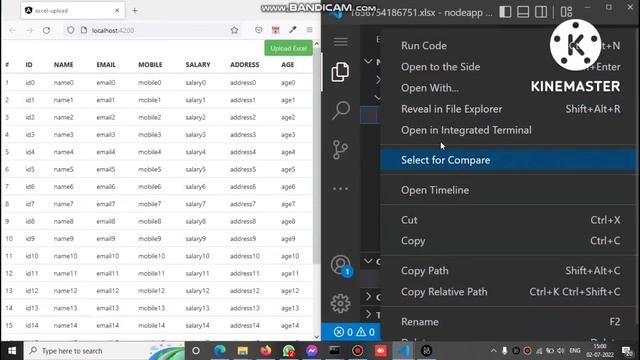The image size is (640, 360).
Task: Click the red extension icon beside Pocket
Action: tap(276, 30)
